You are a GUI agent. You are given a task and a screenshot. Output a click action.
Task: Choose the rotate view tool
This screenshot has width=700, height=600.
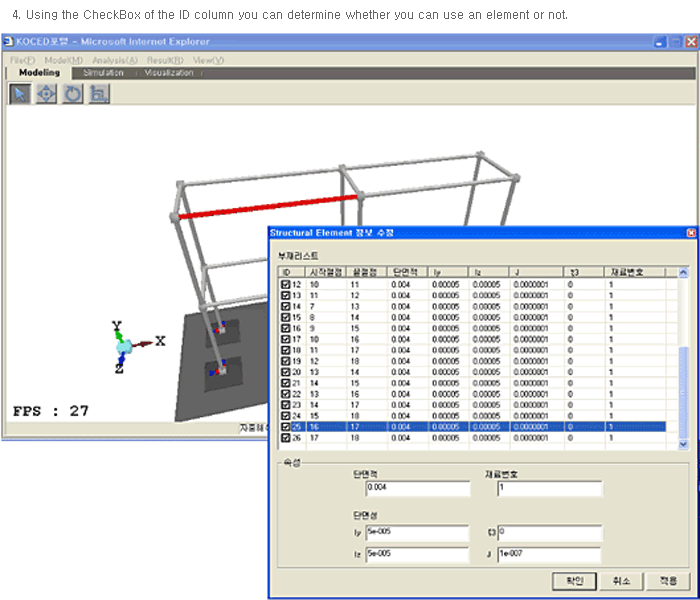click(x=72, y=94)
